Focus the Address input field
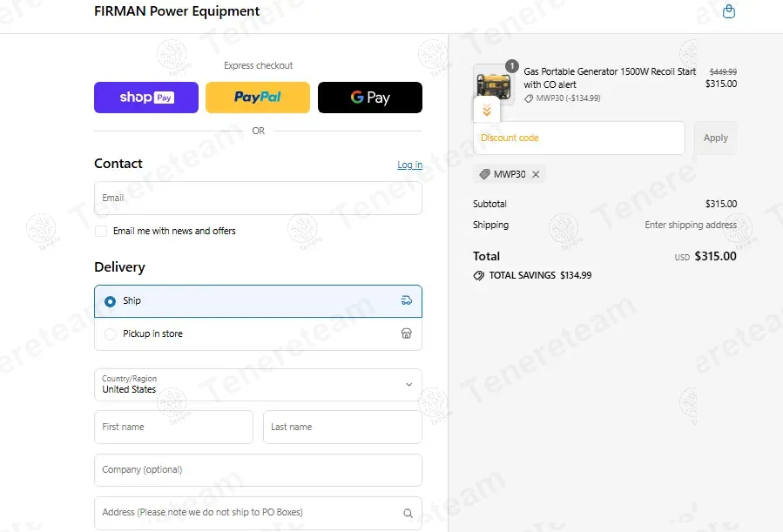783x532 pixels. point(258,513)
